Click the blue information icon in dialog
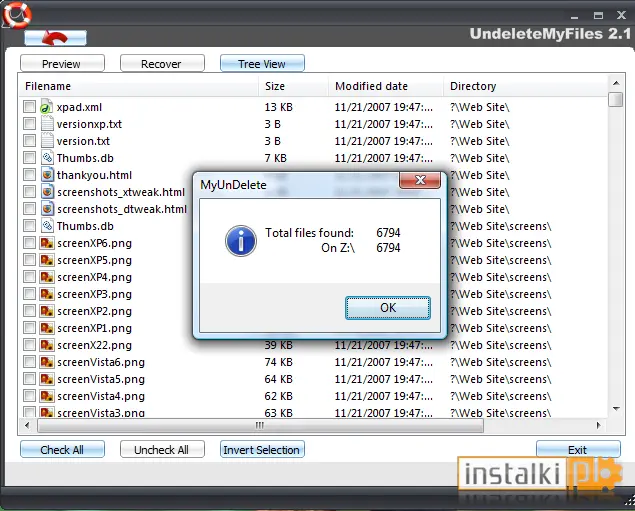This screenshot has width=635, height=511. click(241, 241)
